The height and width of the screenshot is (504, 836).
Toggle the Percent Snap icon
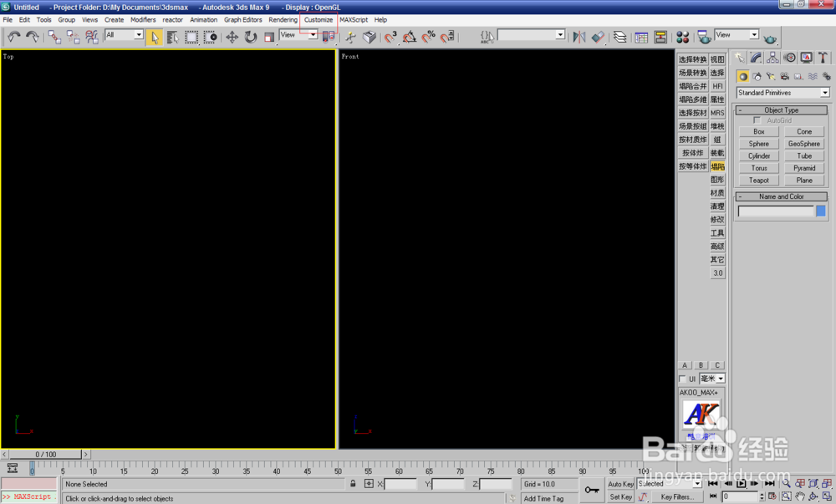(x=428, y=37)
